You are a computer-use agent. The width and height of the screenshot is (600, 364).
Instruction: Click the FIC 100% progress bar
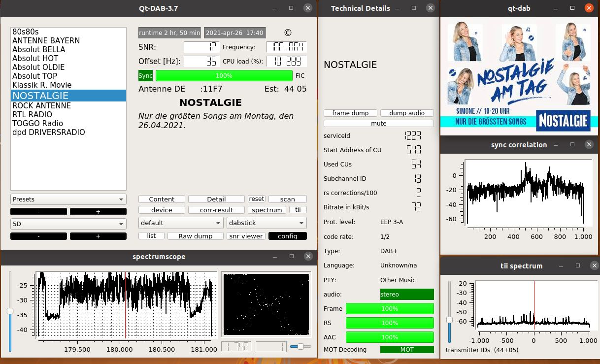pyautogui.click(x=224, y=76)
